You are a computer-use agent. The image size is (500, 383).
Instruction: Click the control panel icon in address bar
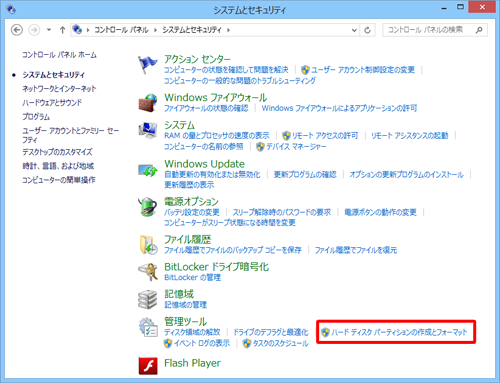pos(77,30)
